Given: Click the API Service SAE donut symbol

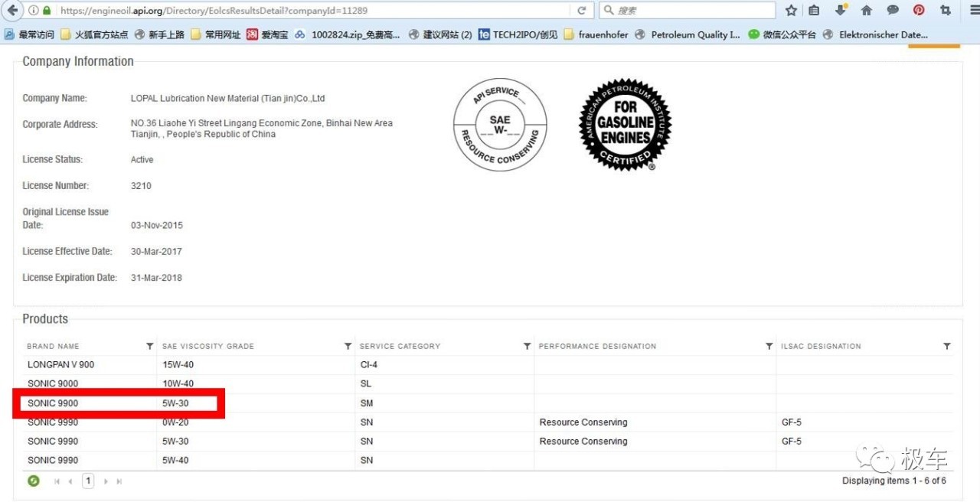Looking at the screenshot, I should point(500,125).
